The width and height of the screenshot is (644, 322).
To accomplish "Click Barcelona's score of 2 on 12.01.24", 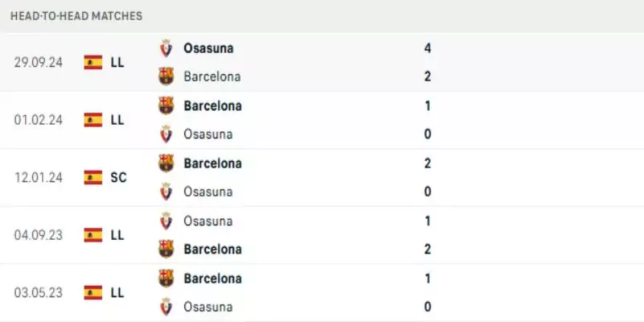I will [x=428, y=163].
